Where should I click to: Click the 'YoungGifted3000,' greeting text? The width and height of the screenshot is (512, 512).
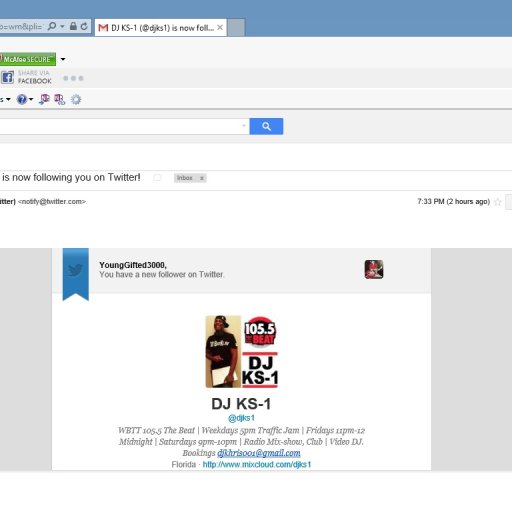(x=133, y=265)
